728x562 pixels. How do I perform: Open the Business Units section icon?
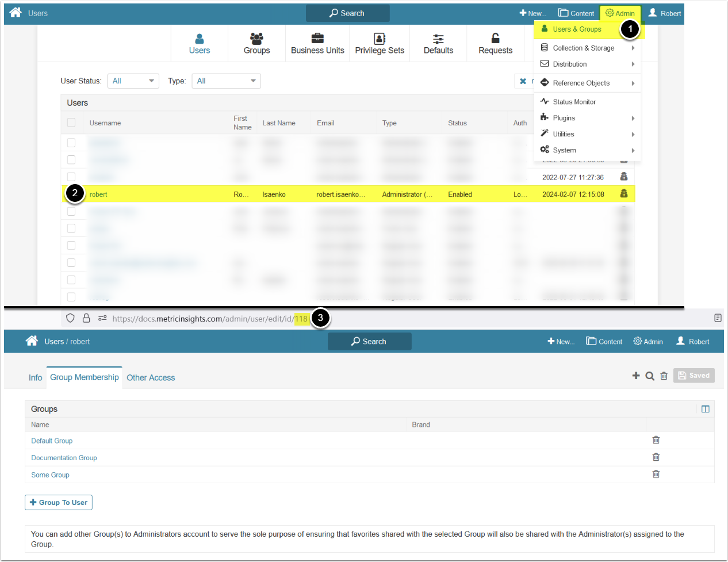[x=317, y=39]
